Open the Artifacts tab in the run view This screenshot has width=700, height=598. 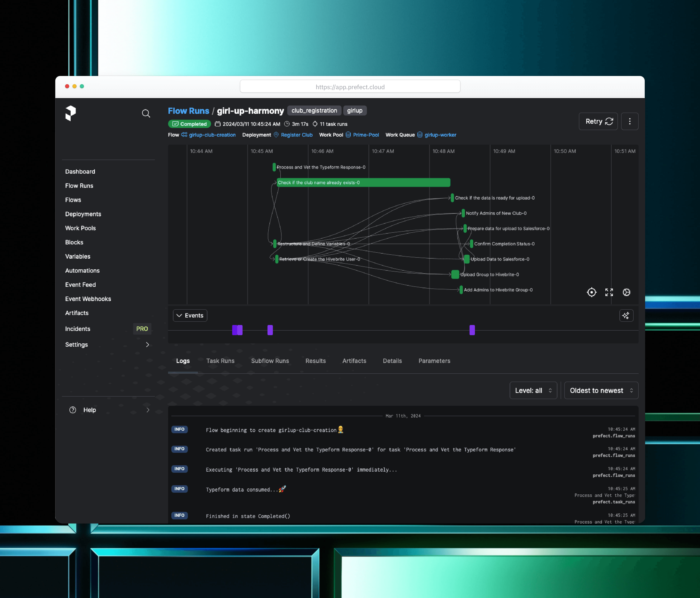pos(354,361)
